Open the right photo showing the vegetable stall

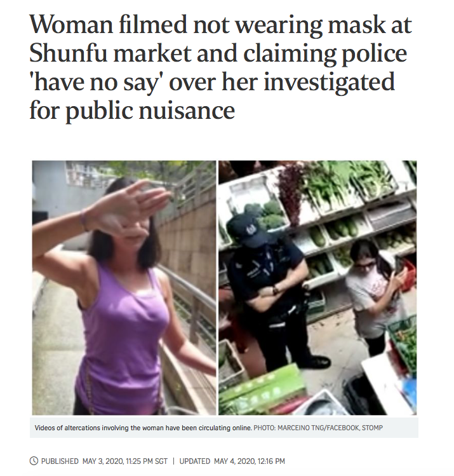coord(317,287)
